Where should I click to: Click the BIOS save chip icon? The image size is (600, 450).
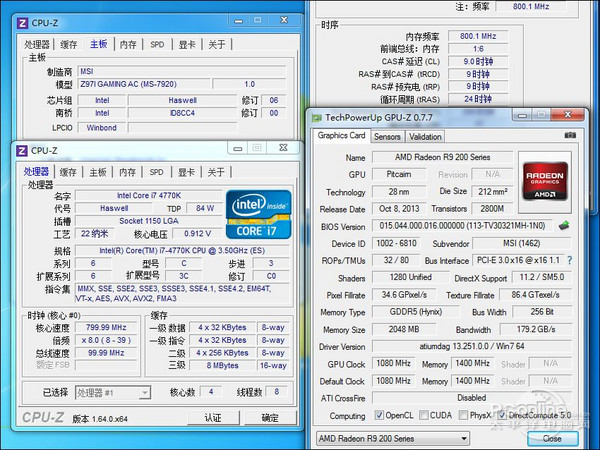[563, 225]
